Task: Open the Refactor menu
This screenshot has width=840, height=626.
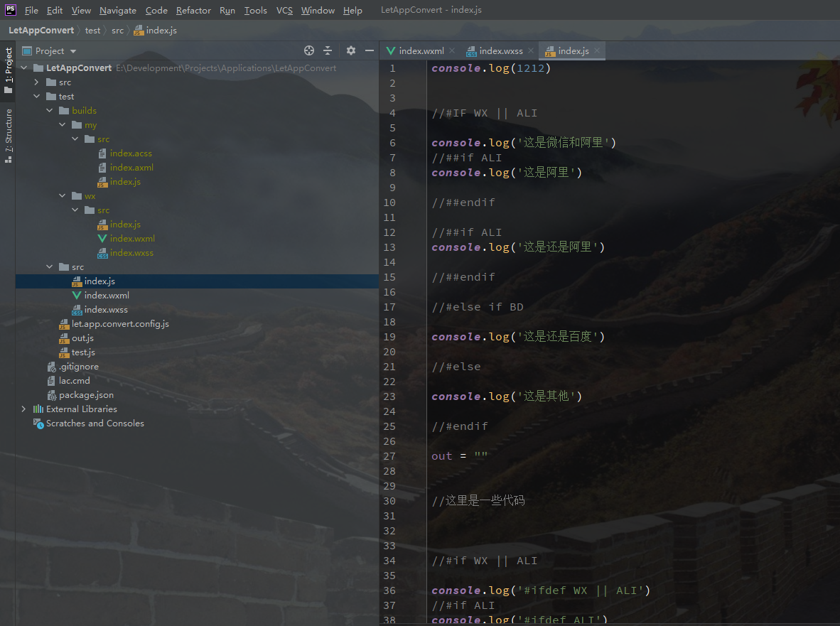Action: point(193,10)
